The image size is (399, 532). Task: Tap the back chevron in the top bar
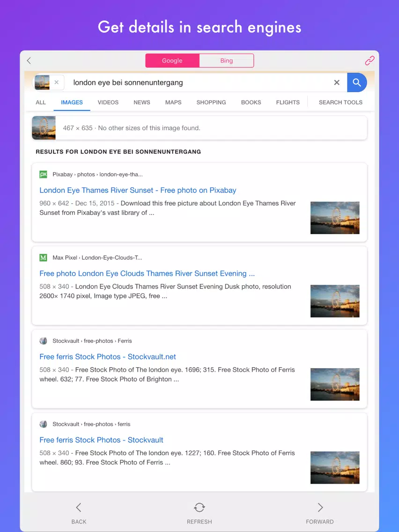(x=29, y=61)
